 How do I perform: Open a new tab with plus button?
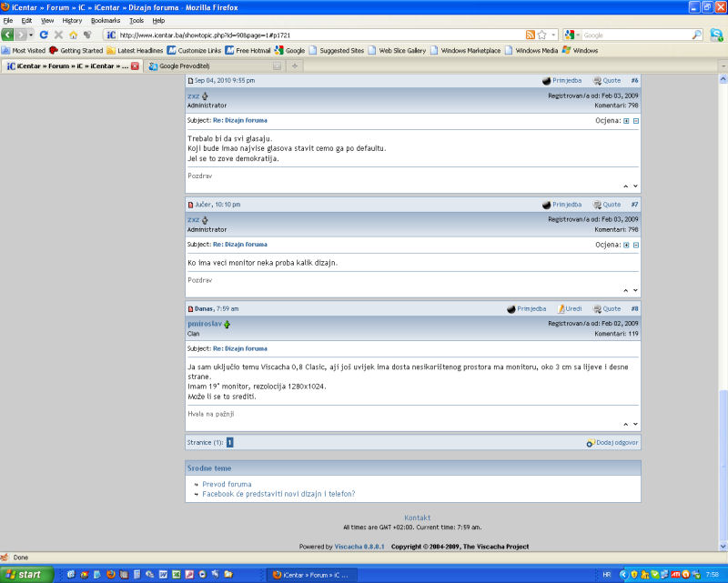coord(295,65)
